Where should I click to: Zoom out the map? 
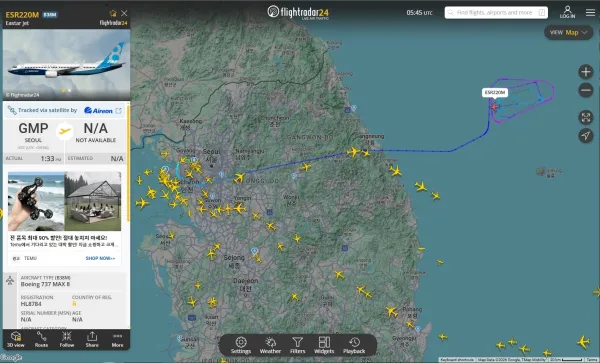point(585,90)
